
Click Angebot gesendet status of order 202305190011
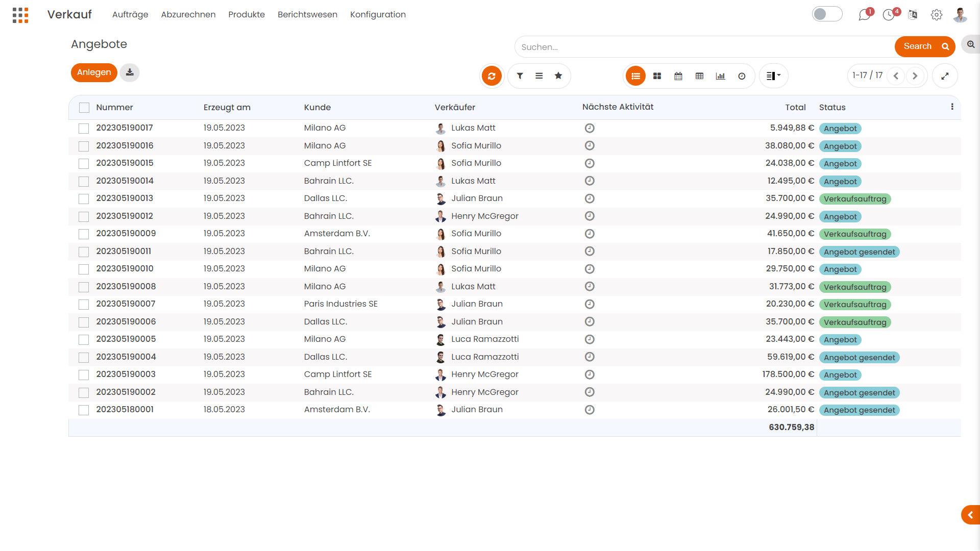point(859,252)
